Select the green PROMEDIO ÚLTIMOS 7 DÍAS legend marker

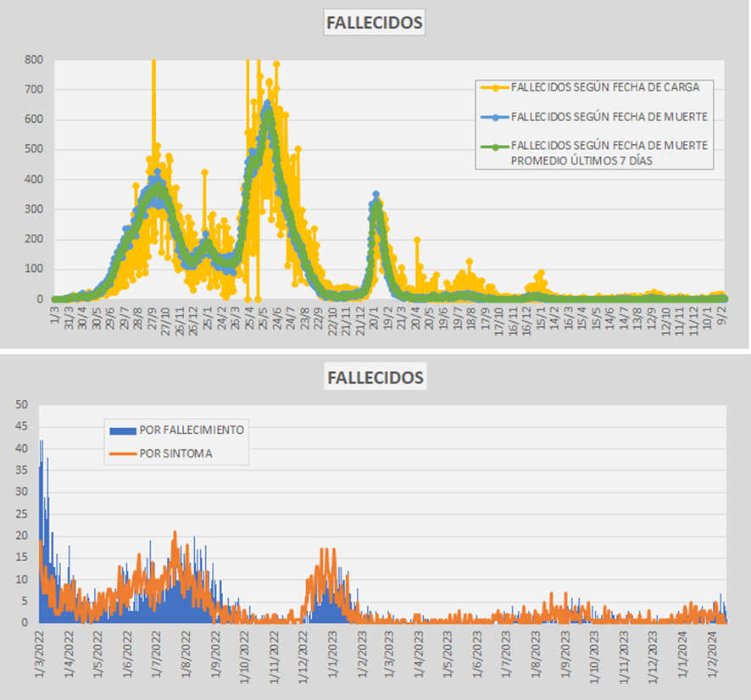495,147
